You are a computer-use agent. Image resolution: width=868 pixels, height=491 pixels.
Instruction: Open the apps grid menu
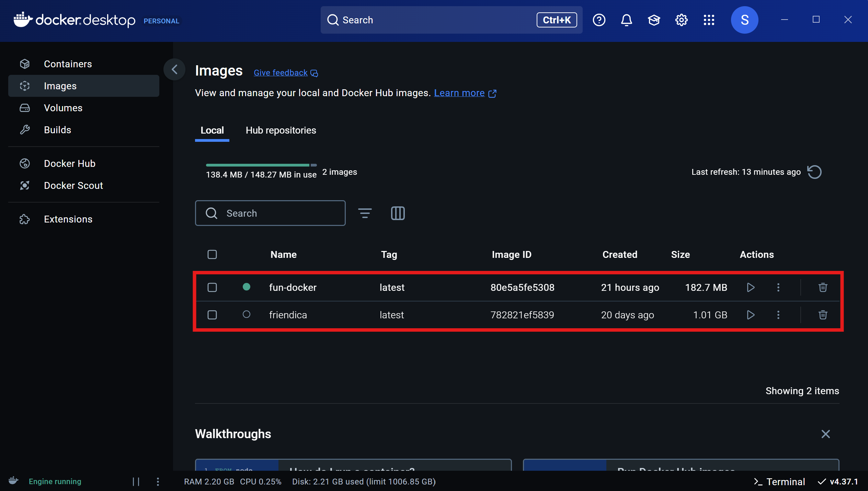709,20
